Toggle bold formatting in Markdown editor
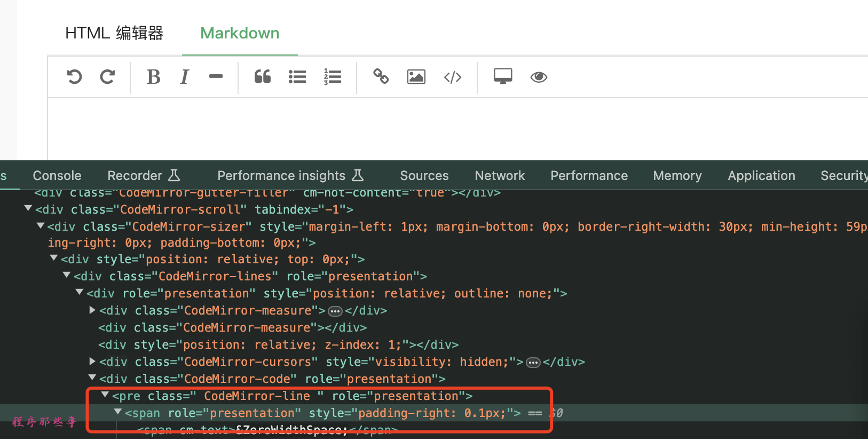 [153, 77]
